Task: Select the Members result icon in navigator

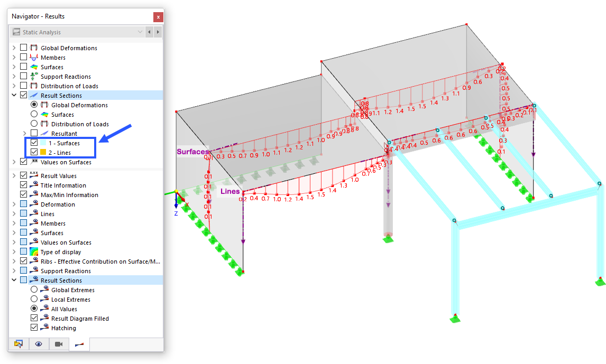Action: tap(33, 58)
